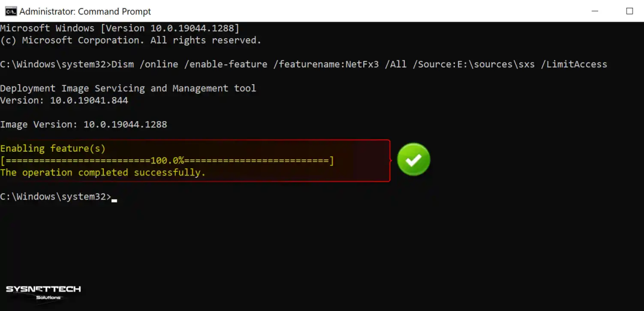This screenshot has width=644, height=311.
Task: Click the '/LimitAccess' switch text
Action: pyautogui.click(x=574, y=64)
